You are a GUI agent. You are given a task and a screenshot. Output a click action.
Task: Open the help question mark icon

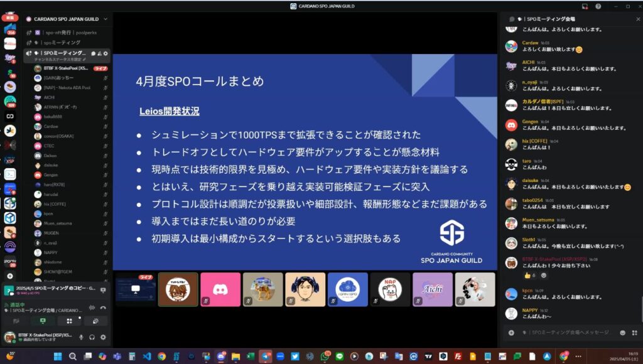(x=598, y=6)
